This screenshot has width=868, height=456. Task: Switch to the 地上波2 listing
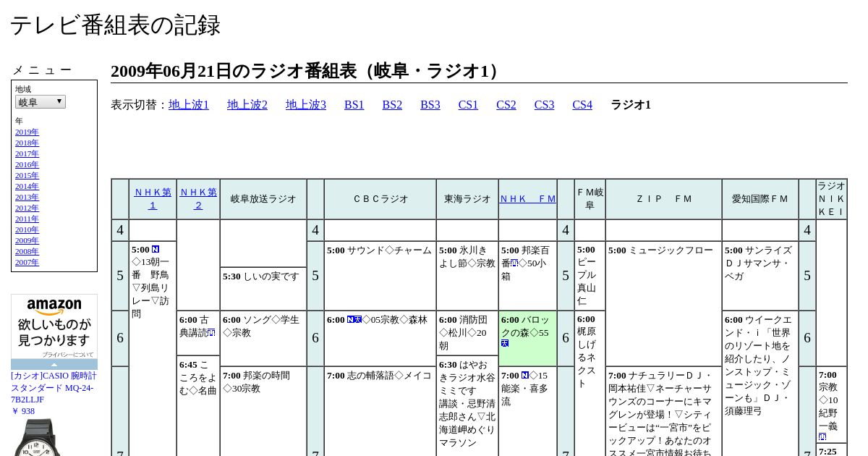pos(247,105)
